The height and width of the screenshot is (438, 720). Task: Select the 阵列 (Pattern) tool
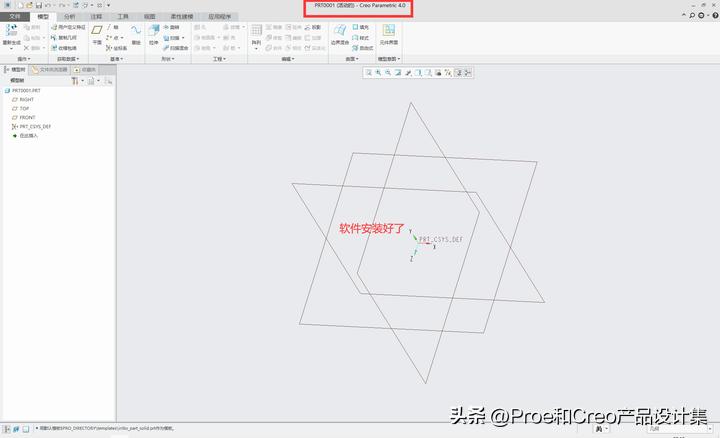pos(256,34)
